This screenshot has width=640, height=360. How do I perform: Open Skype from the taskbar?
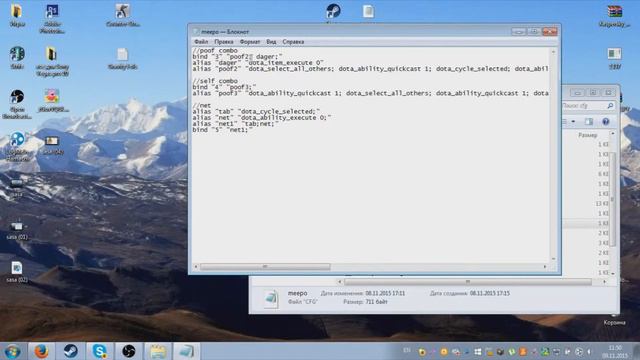[100, 351]
